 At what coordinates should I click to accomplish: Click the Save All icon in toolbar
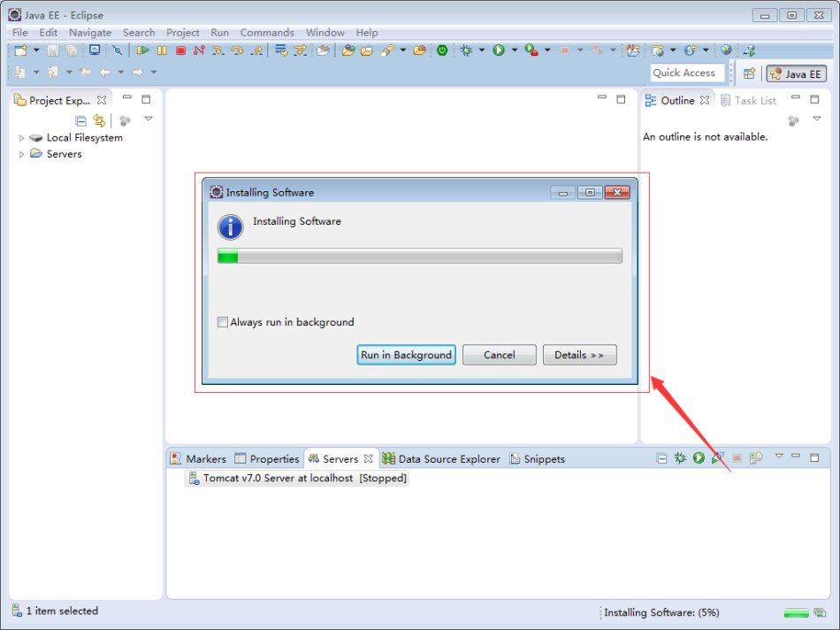click(x=72, y=50)
